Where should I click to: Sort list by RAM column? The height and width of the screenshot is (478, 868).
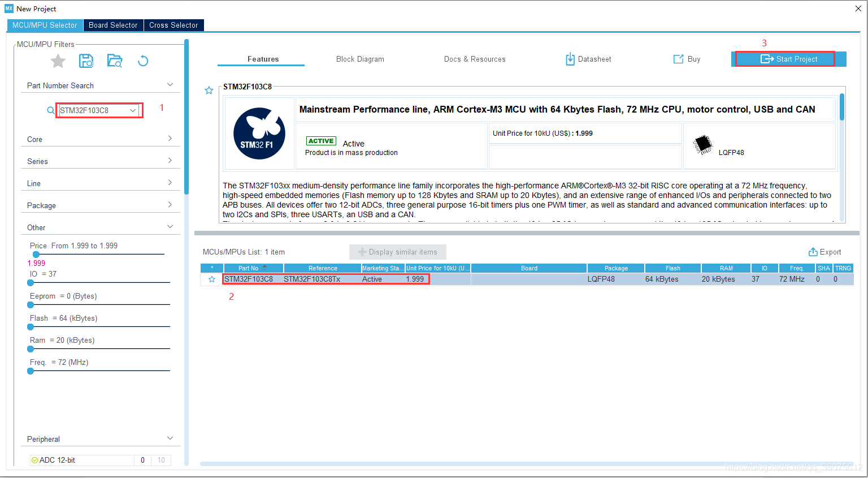tap(726, 268)
